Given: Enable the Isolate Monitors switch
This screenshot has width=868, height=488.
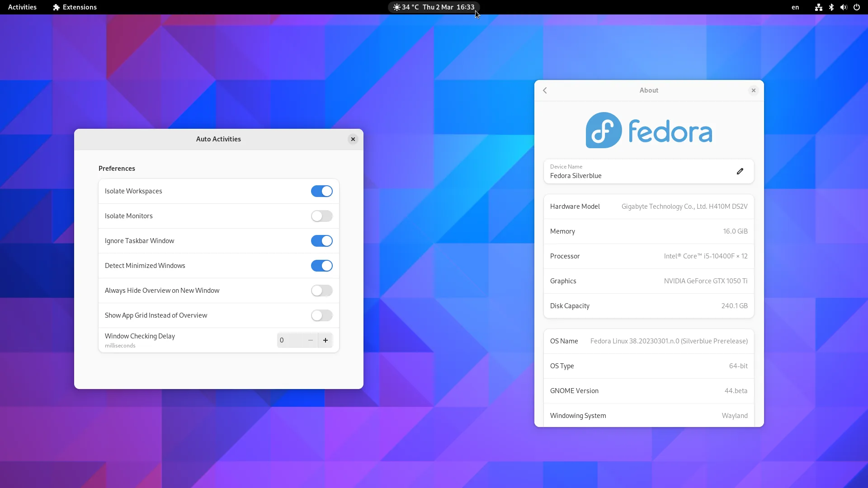Looking at the screenshot, I should click(x=321, y=216).
